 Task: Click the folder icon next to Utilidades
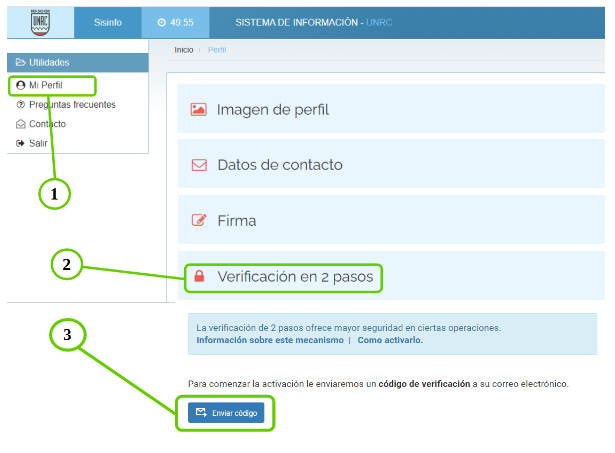[20, 62]
